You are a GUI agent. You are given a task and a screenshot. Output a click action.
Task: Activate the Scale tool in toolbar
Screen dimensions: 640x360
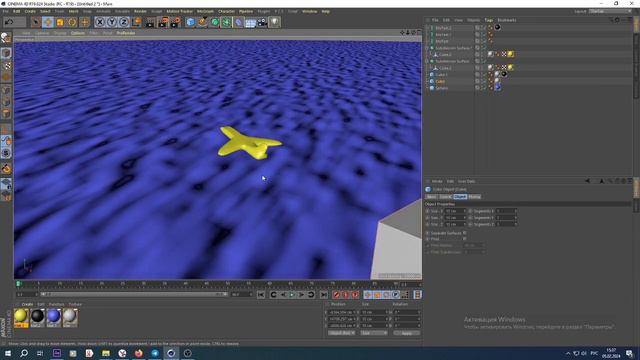(x=60, y=22)
